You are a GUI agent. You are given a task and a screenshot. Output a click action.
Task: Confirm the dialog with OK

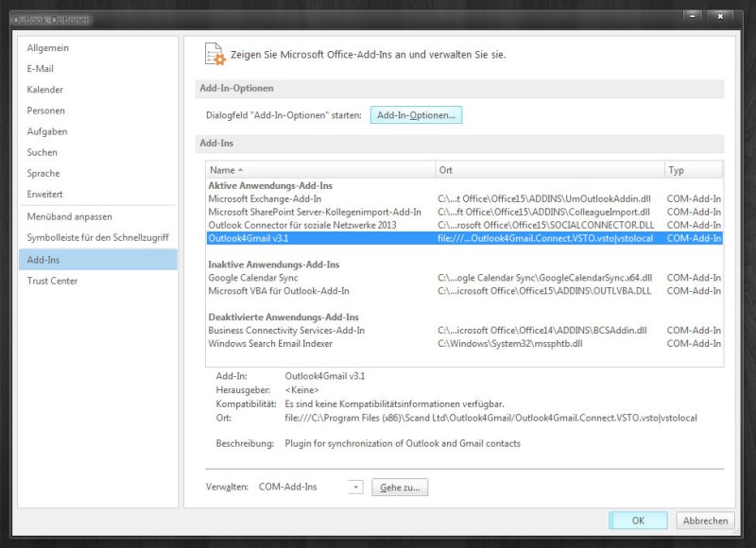tap(638, 521)
